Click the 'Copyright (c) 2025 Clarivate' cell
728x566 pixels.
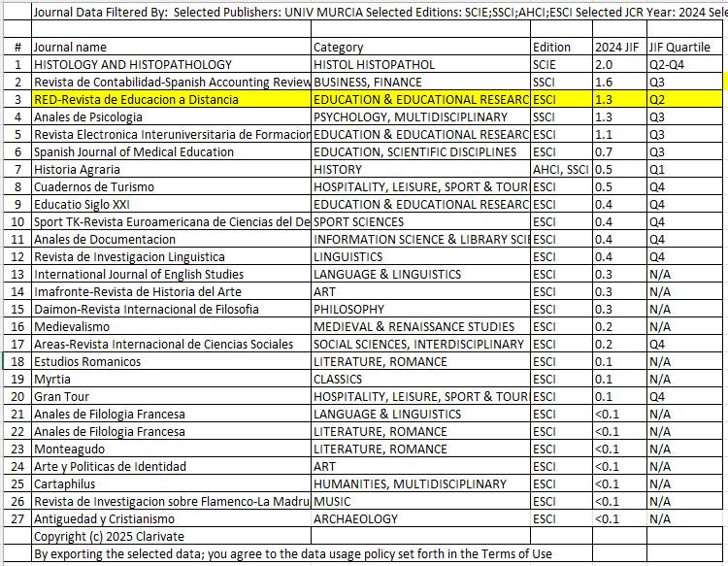[171, 536]
